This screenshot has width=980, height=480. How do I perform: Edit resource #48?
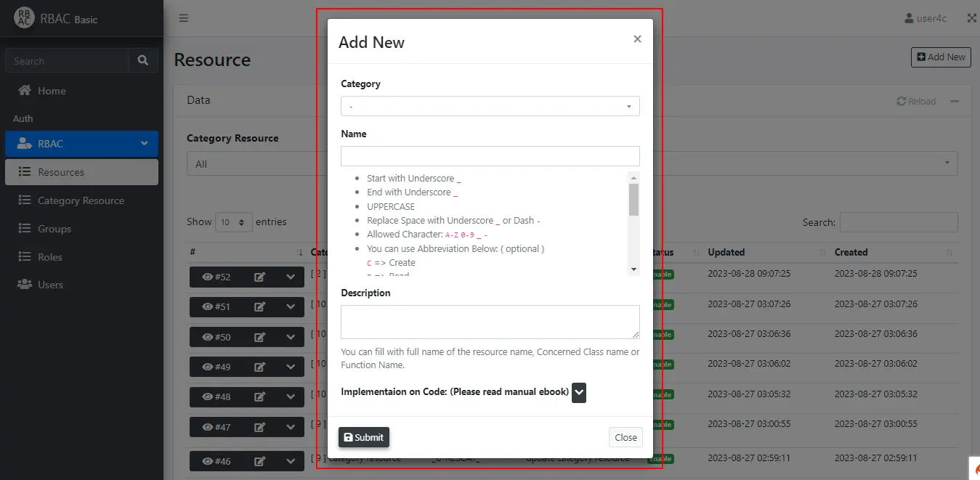pyautogui.click(x=259, y=397)
